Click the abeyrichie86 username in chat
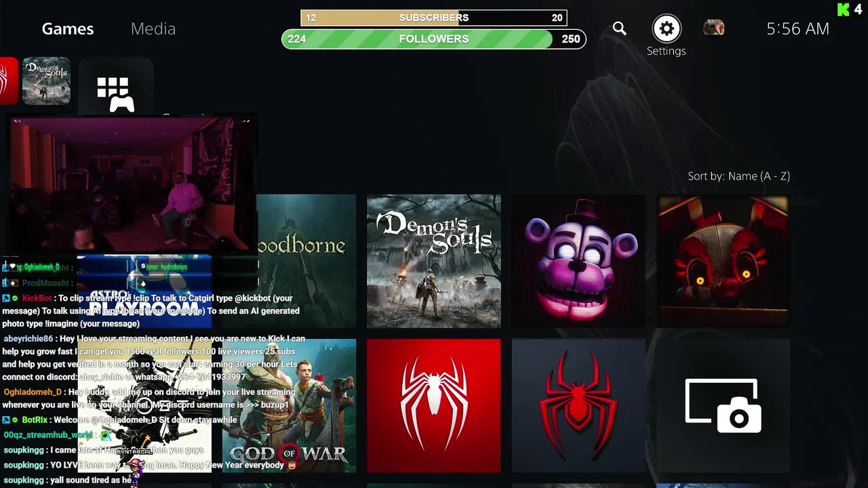The image size is (868, 488). (28, 338)
